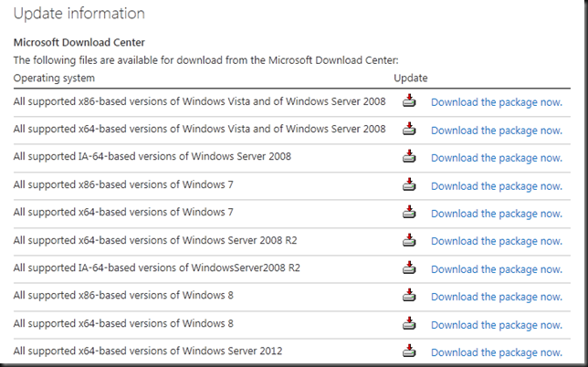Click download icon for x64 Windows 8 row
Screen dimensions: 588x367
[x=409, y=323]
